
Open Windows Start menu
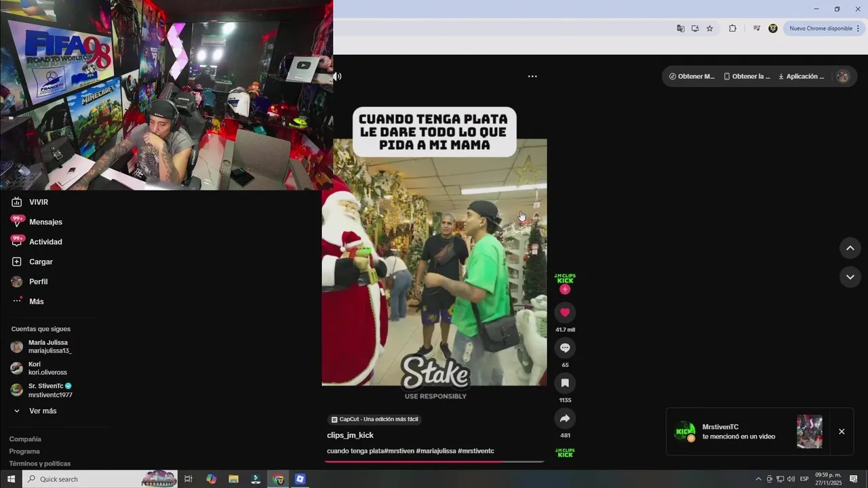point(11,479)
